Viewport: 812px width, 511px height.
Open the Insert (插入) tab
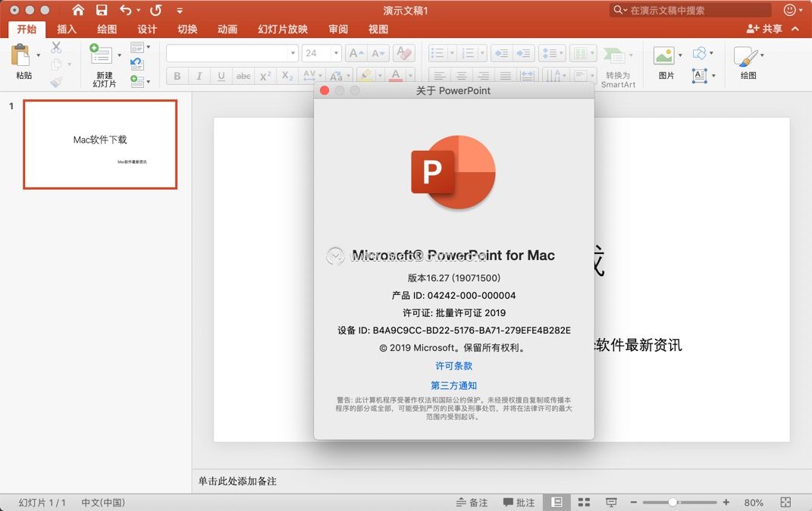tap(66, 29)
